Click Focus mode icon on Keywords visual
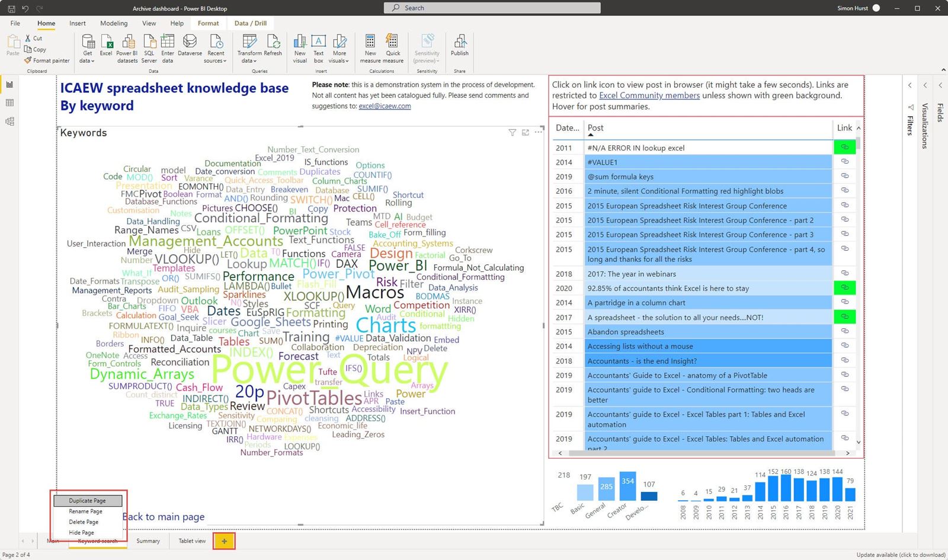 [x=525, y=132]
